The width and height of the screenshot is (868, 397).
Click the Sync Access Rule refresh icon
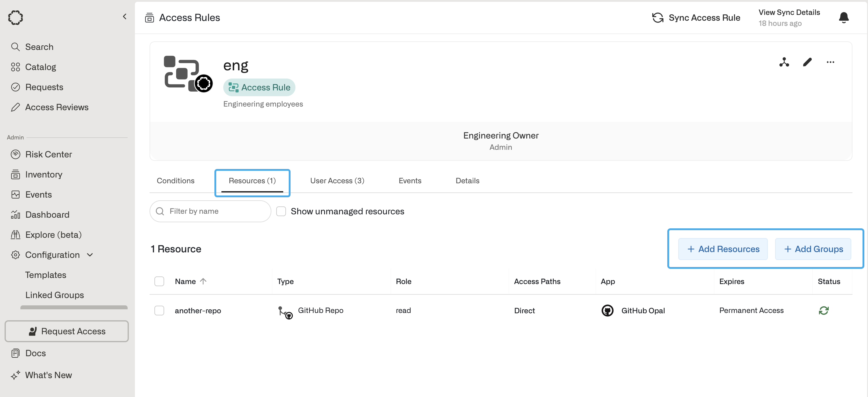click(x=658, y=18)
